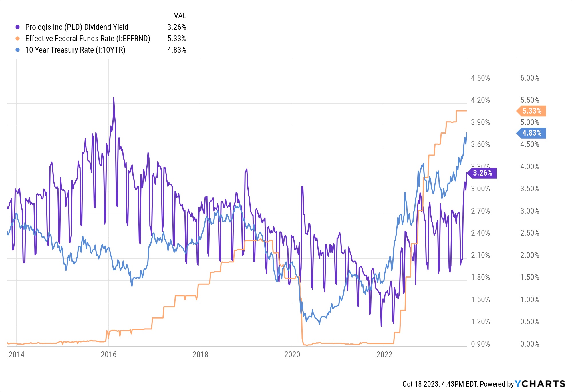Click the purple Prologis legend dot
Image resolution: width=572 pixels, height=392 pixels.
18,27
